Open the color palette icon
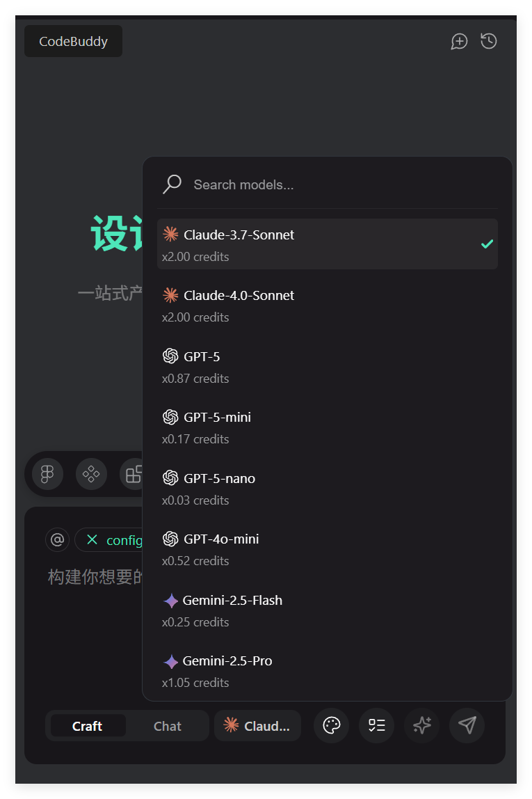The height and width of the screenshot is (799, 532). (332, 725)
